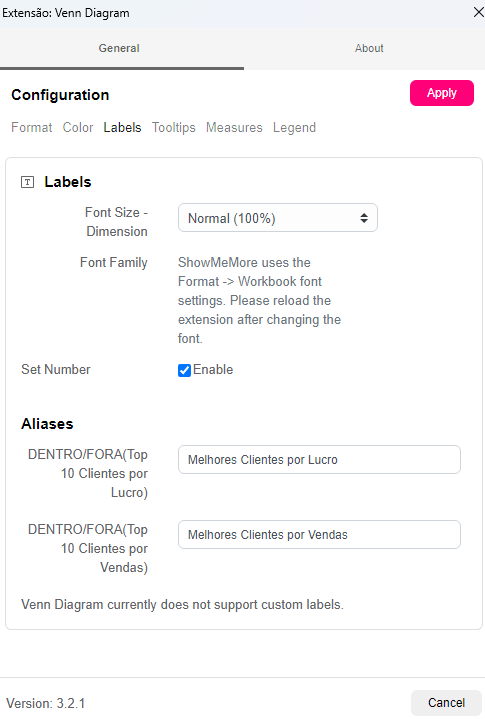
Task: Click the font size dropdown arrows
Action: click(x=364, y=218)
